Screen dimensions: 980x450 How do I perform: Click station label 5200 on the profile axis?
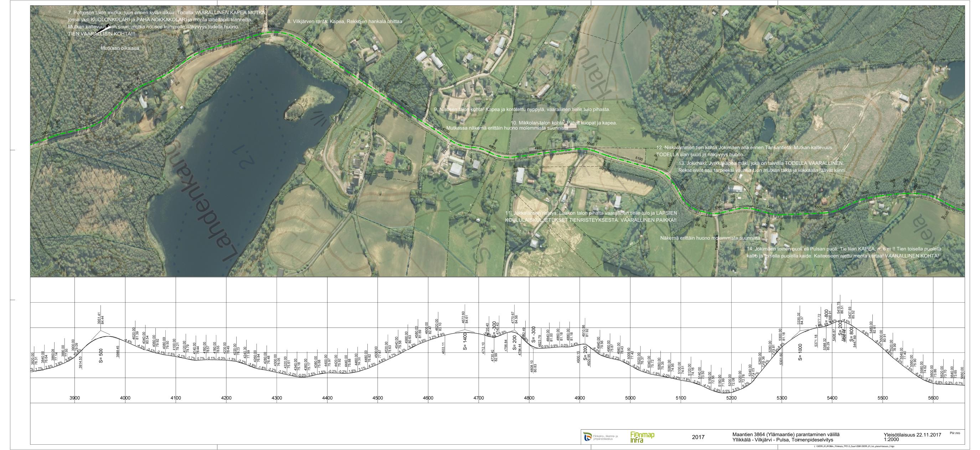click(731, 398)
